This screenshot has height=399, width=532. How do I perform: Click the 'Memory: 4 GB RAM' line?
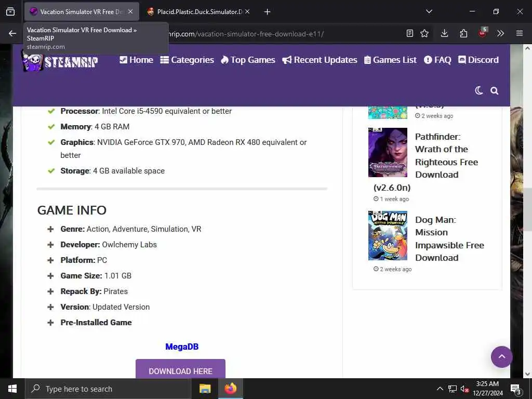pos(95,127)
